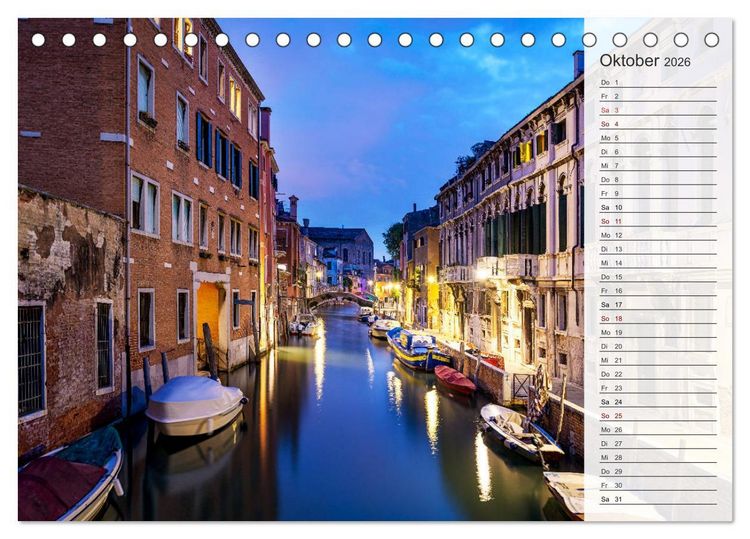Select the date row Fr 2

[658, 96]
